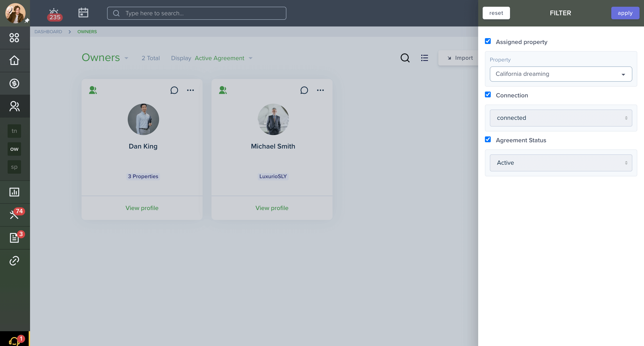Select the people contacts icon in sidebar
Screen dimensions: 644x346
[14, 106]
